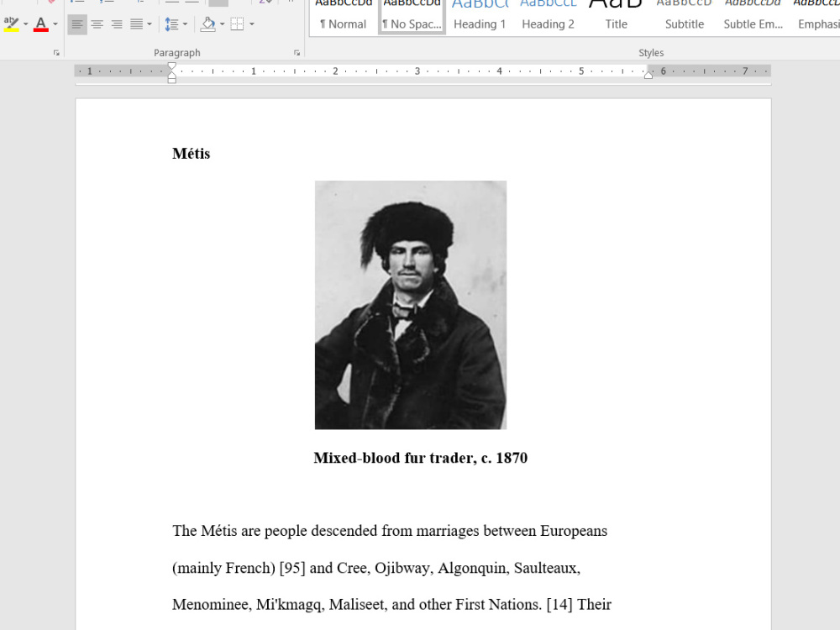
Task: Open the shading color dropdown arrow
Action: [x=223, y=24]
